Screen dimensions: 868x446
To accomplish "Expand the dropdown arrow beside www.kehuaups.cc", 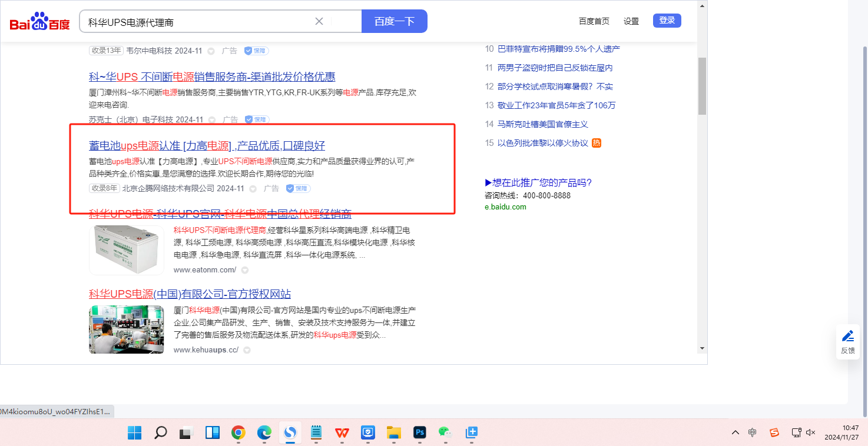I will click(x=247, y=350).
